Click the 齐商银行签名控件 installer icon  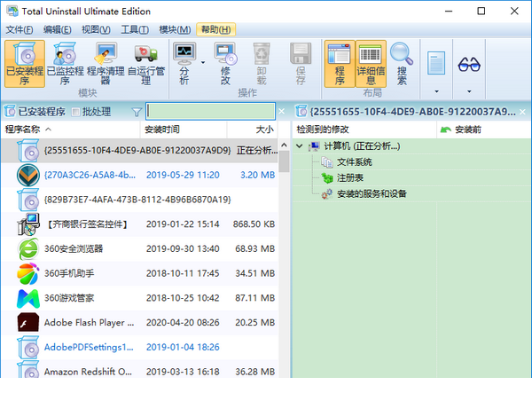coord(28,224)
